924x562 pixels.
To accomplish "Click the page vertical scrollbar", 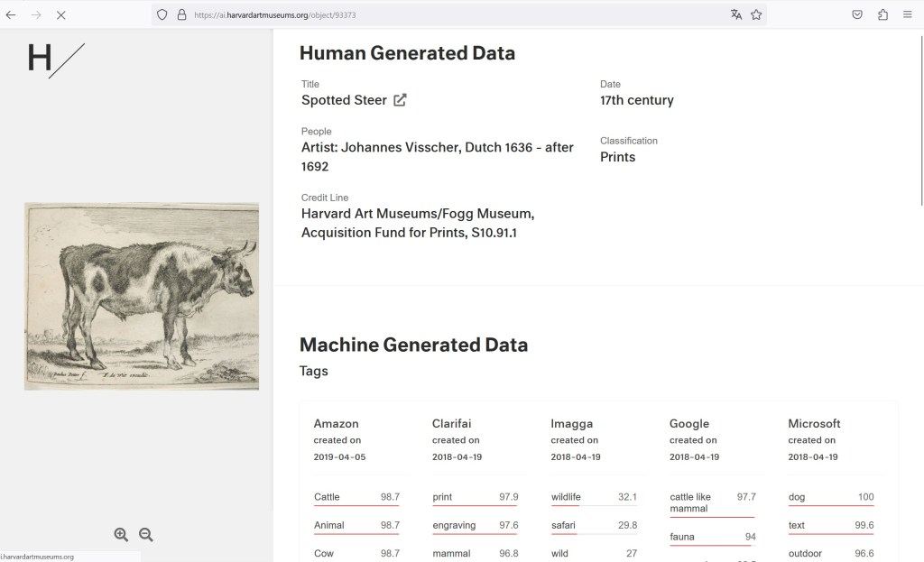I will coord(919,117).
